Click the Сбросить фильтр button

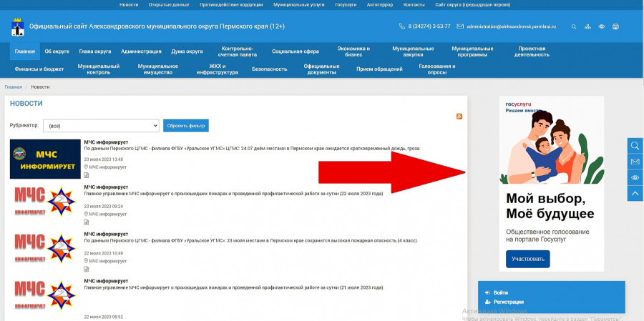click(x=185, y=126)
